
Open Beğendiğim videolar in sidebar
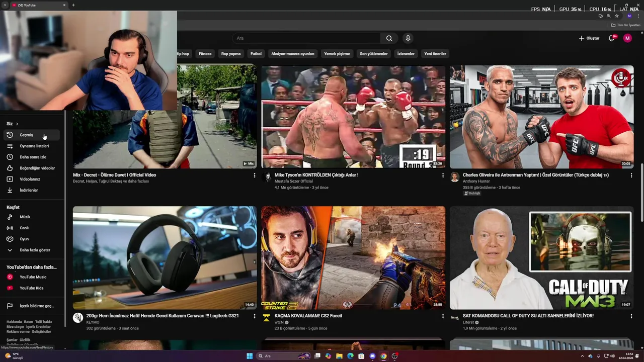31,168
